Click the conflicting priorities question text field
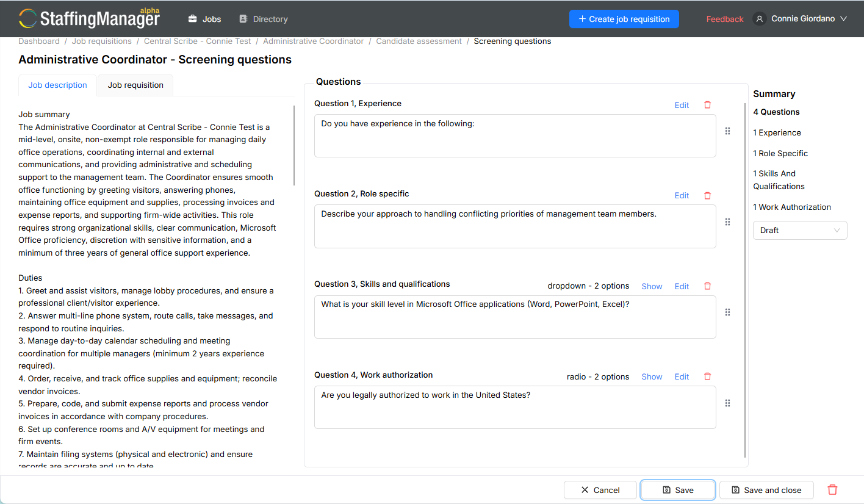864x504 pixels. coord(515,226)
